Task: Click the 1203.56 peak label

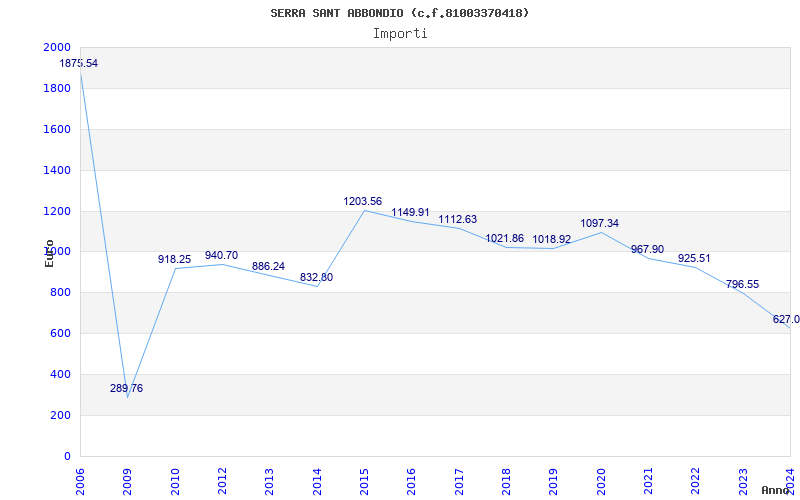Action: click(363, 202)
